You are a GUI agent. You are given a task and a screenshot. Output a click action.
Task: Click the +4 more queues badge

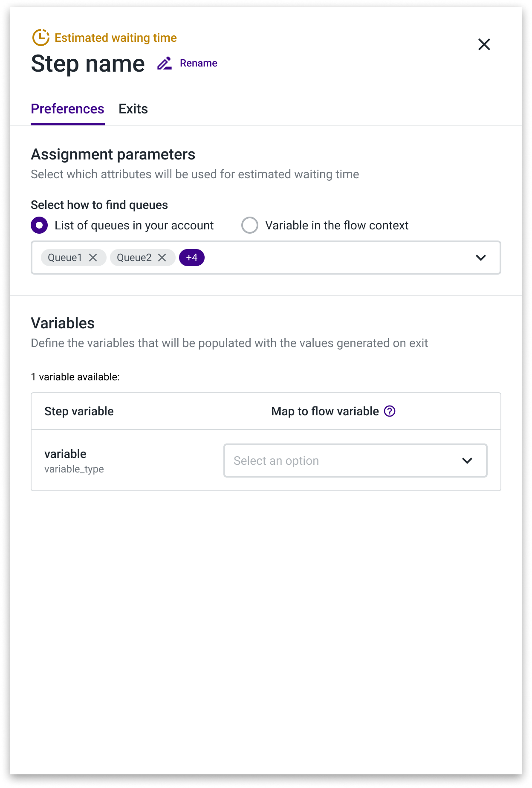192,258
